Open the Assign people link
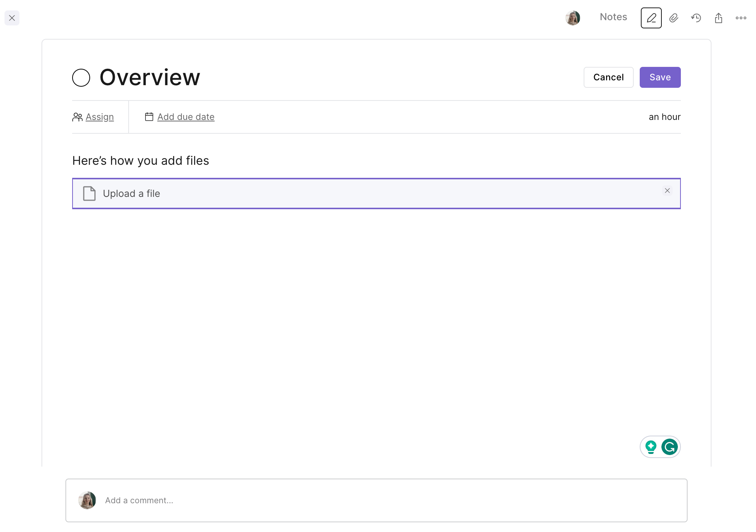This screenshot has width=756, height=532. [99, 117]
